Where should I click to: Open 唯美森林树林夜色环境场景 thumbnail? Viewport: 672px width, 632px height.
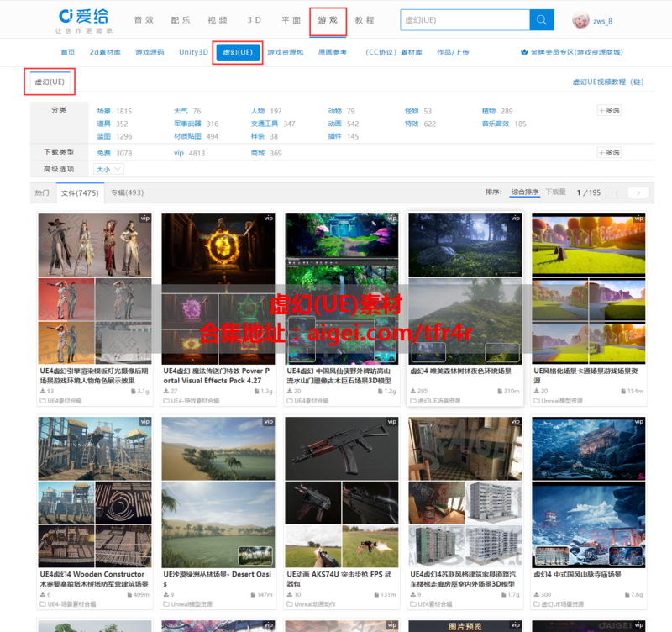[x=465, y=288]
